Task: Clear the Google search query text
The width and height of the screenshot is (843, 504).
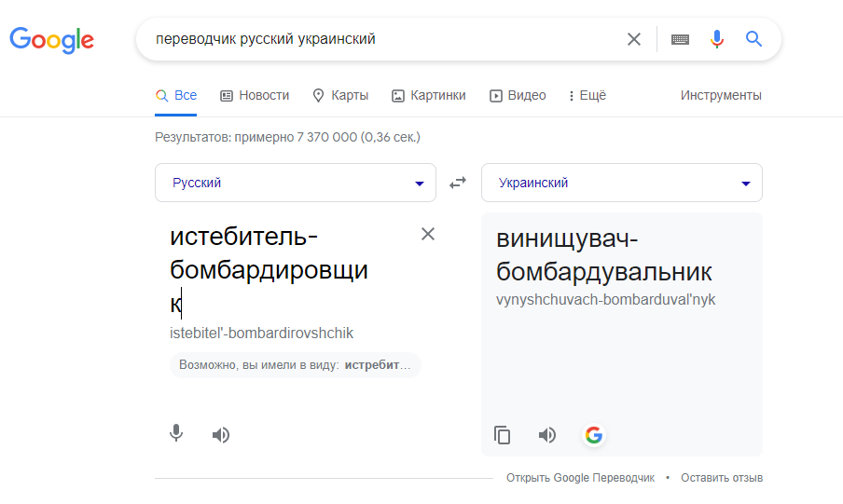Action: point(634,39)
